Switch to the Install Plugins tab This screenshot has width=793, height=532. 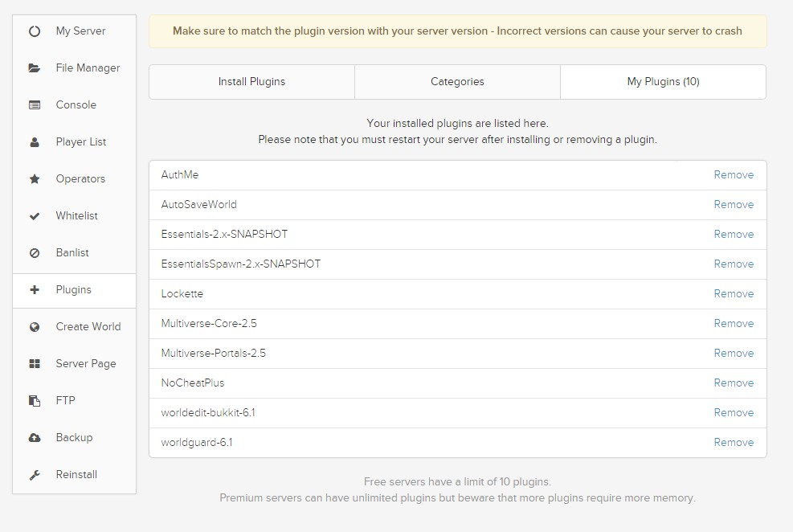pyautogui.click(x=251, y=82)
